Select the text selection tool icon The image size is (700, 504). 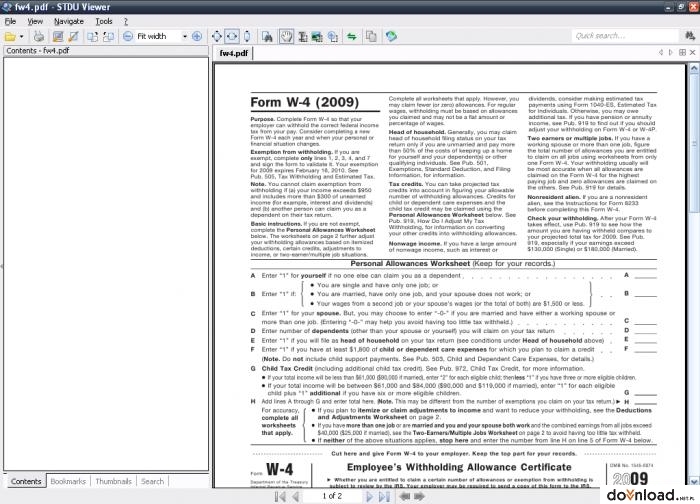pyautogui.click(x=303, y=37)
